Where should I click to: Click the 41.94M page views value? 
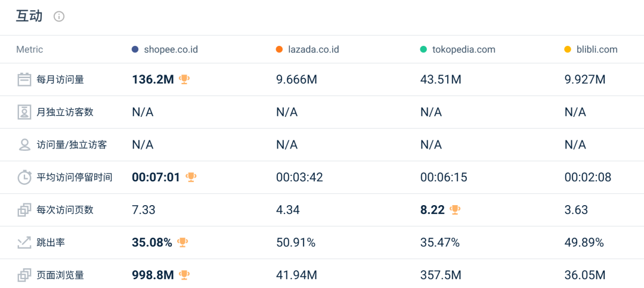click(296, 275)
